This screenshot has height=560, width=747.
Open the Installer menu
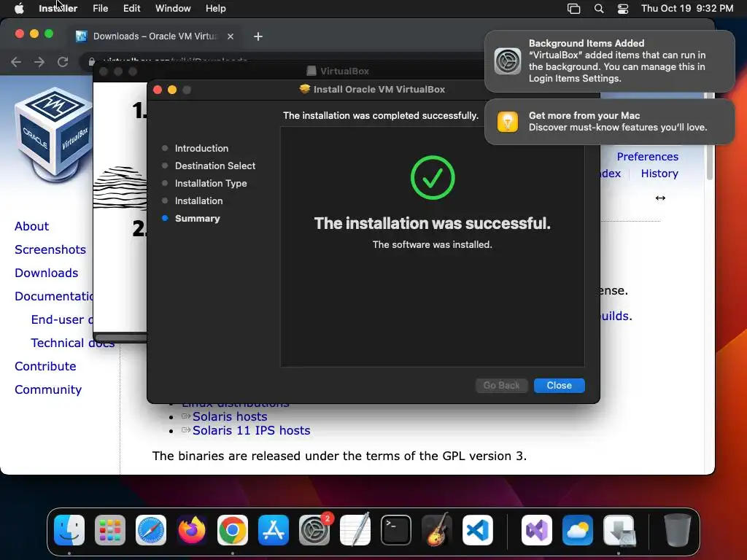tap(58, 9)
